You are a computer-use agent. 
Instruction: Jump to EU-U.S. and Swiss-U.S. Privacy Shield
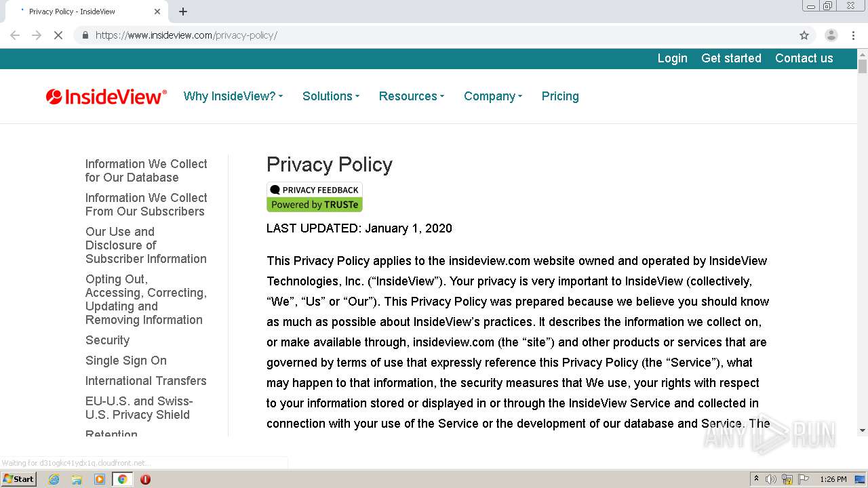[x=138, y=408]
